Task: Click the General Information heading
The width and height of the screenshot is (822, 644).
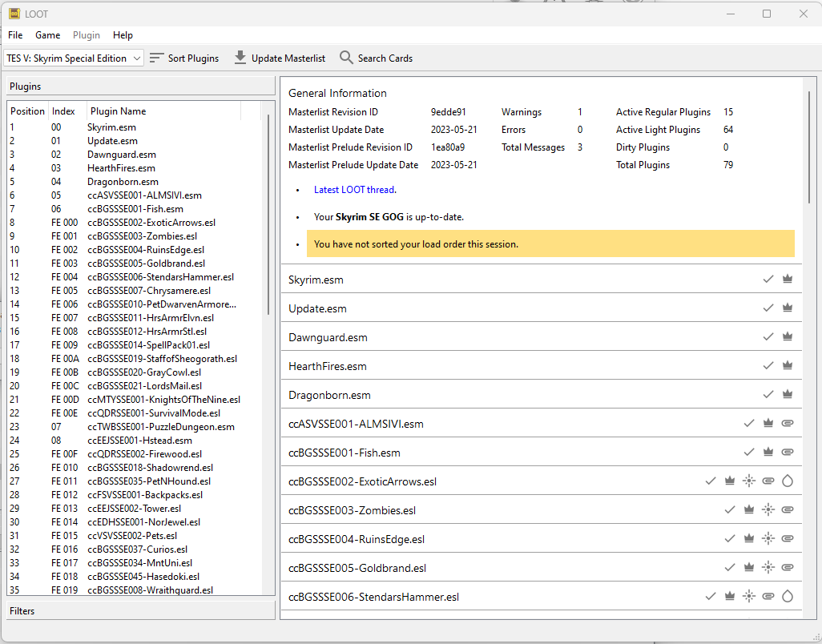Action: tap(337, 93)
